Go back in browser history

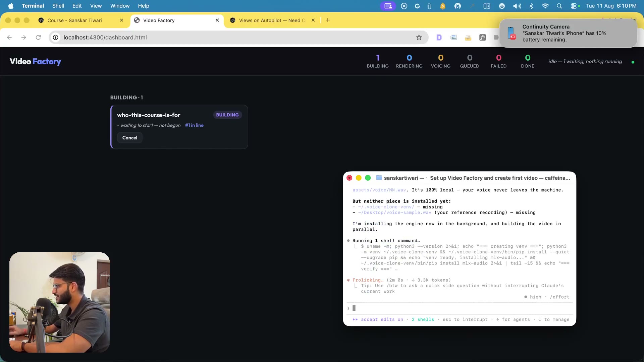pyautogui.click(x=9, y=38)
